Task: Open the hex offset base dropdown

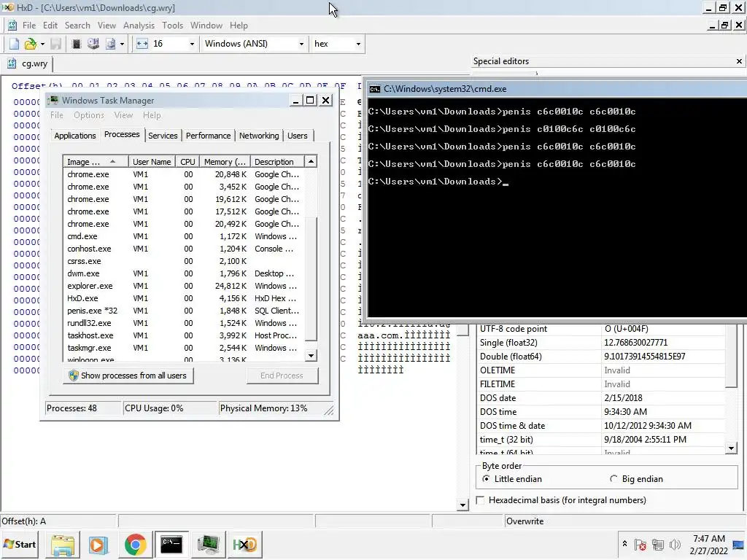Action: pos(358,44)
